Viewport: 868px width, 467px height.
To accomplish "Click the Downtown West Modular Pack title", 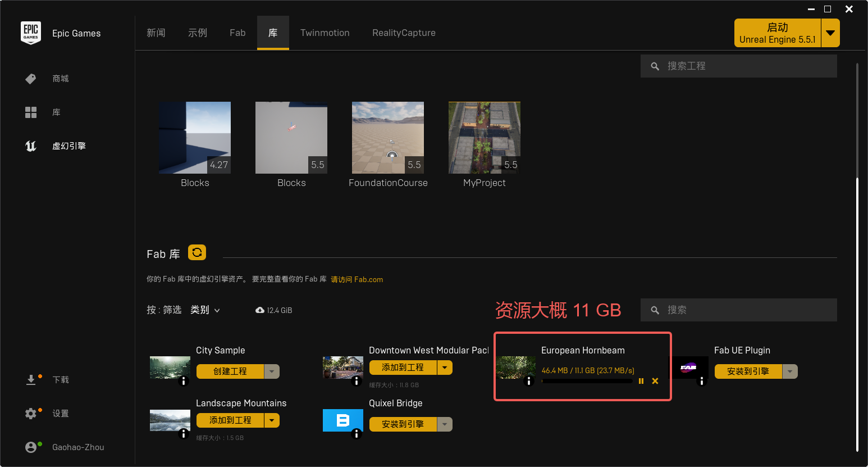I will [x=429, y=350].
